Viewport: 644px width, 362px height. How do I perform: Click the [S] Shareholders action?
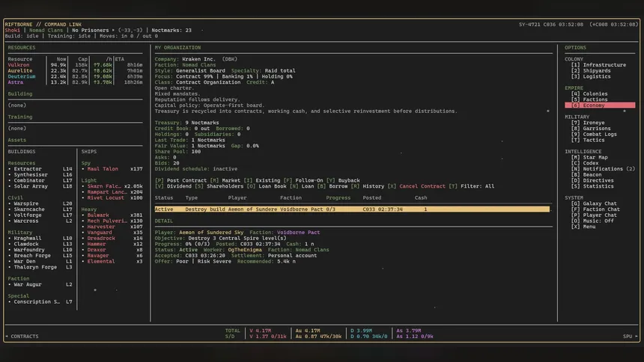(219, 186)
